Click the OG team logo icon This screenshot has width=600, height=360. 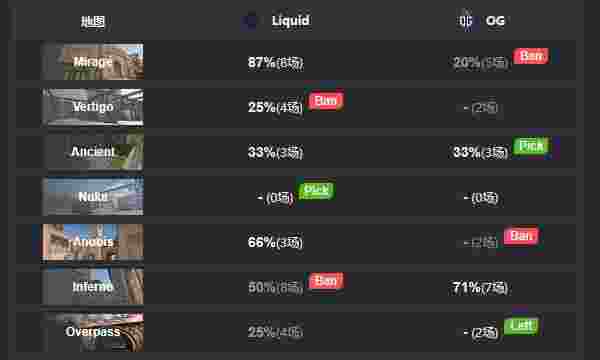466,21
